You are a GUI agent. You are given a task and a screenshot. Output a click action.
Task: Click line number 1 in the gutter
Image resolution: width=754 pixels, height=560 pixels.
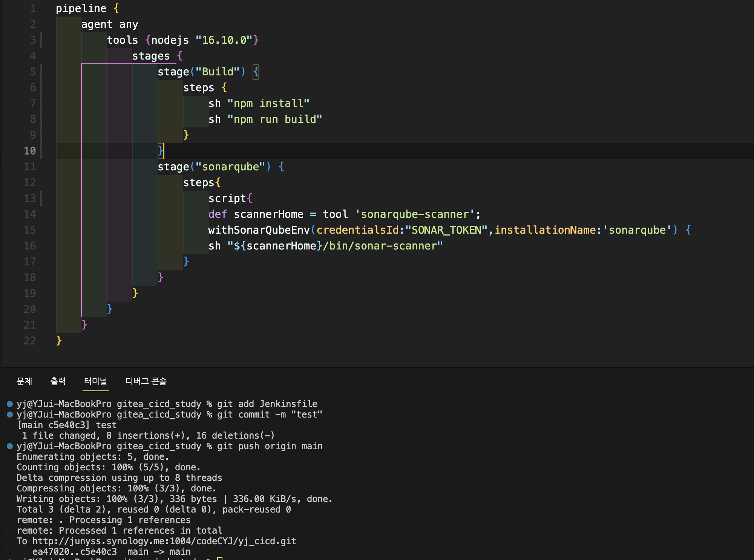pos(33,9)
